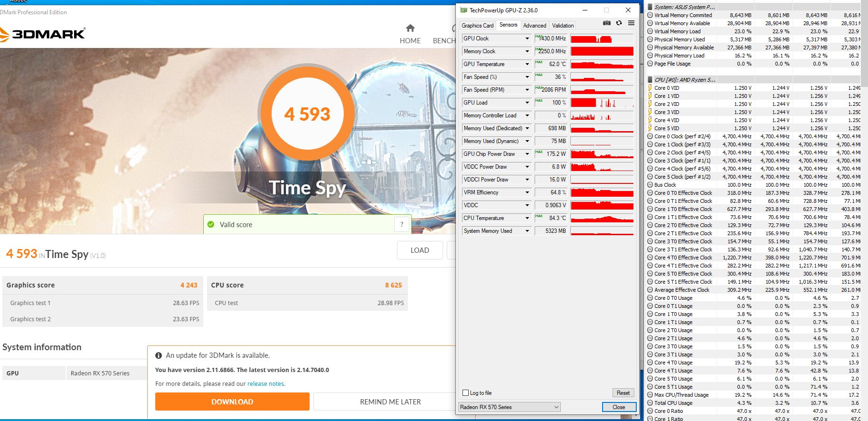Viewport: 868px width, 421px height.
Task: Switch to the Graphics Card tab
Action: pos(477,26)
